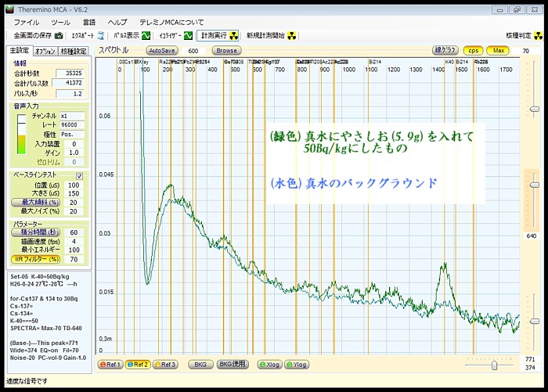This screenshot has width=548, height=392.
Task: Open the 言語 menu
Action: 88,23
